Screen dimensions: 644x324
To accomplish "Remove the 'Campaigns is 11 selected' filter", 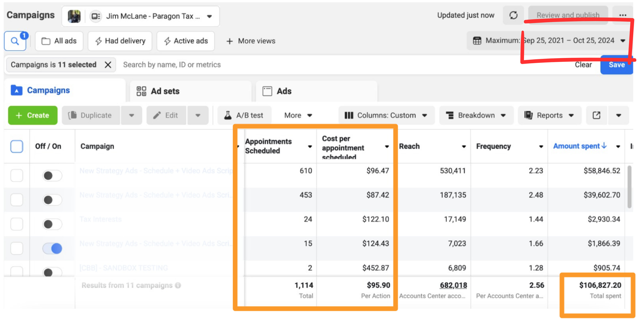I will [108, 65].
